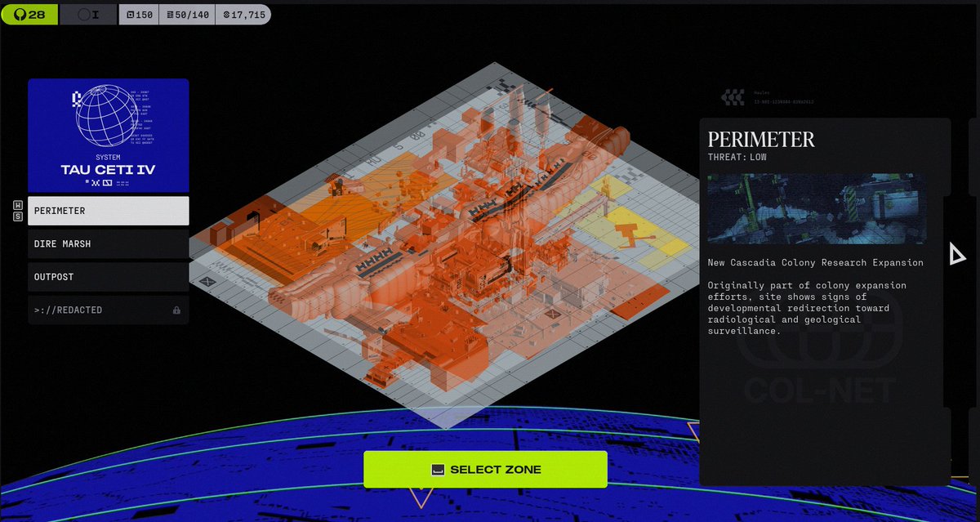
Task: Click the 150 counter in top bar
Action: tap(139, 15)
